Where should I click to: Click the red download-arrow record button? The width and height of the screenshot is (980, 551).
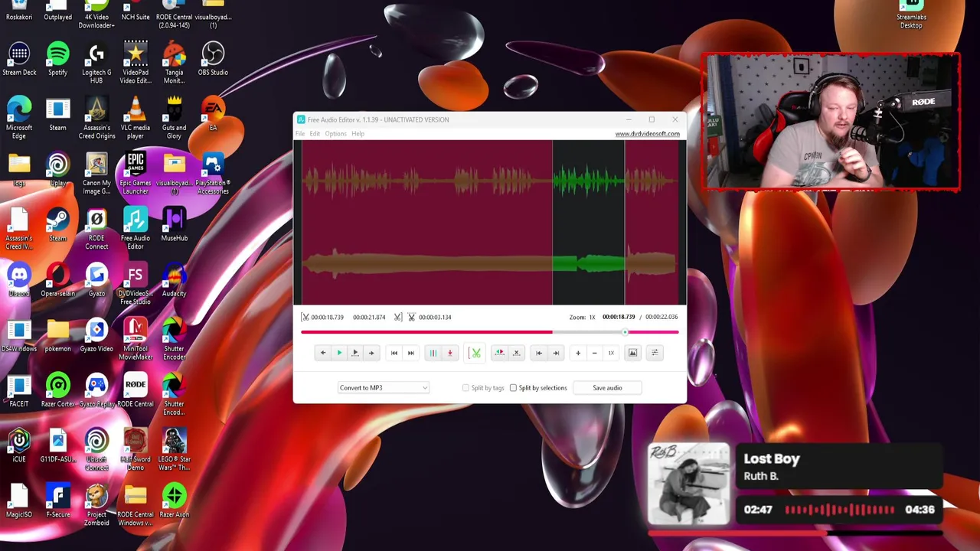[450, 353]
